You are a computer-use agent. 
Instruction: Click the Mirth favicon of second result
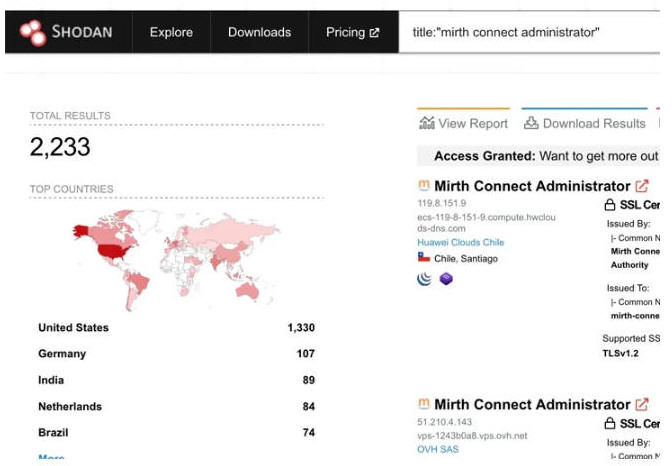[x=423, y=403]
